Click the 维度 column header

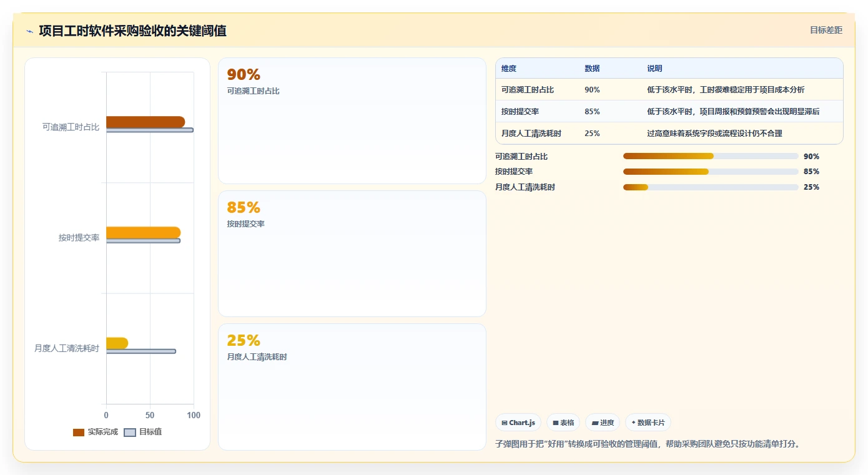[x=509, y=69]
